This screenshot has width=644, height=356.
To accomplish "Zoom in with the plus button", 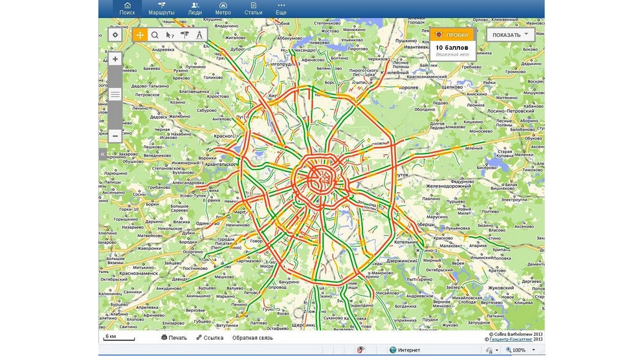I will [x=115, y=59].
